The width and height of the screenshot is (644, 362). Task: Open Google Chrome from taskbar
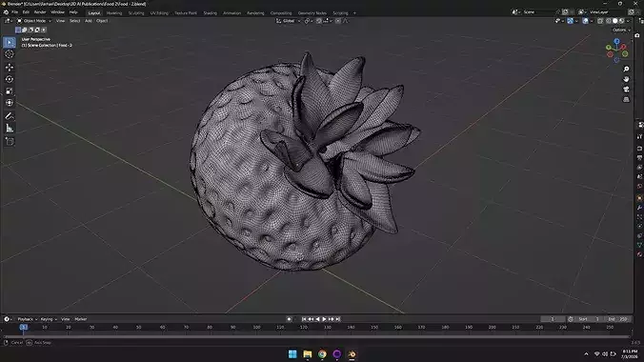322,353
